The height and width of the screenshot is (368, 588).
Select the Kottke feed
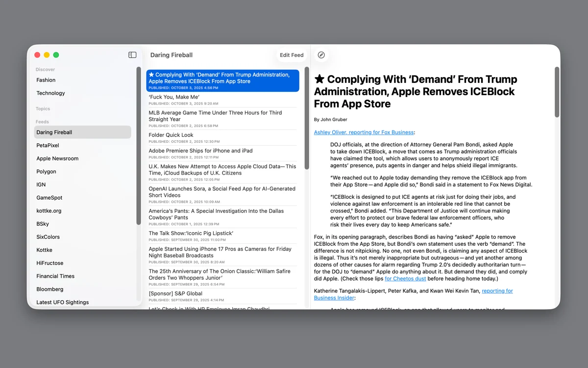(x=82, y=250)
